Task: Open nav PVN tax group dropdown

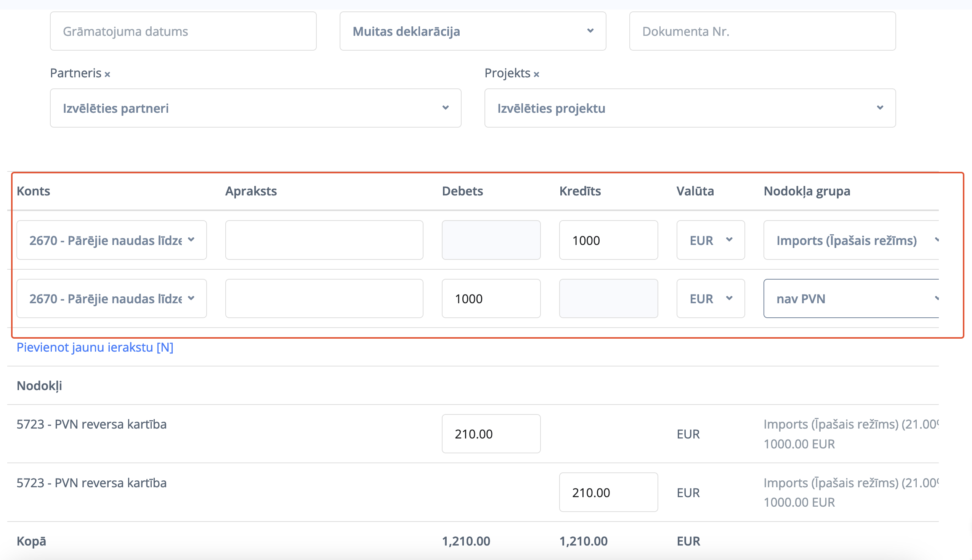Action: (x=851, y=298)
